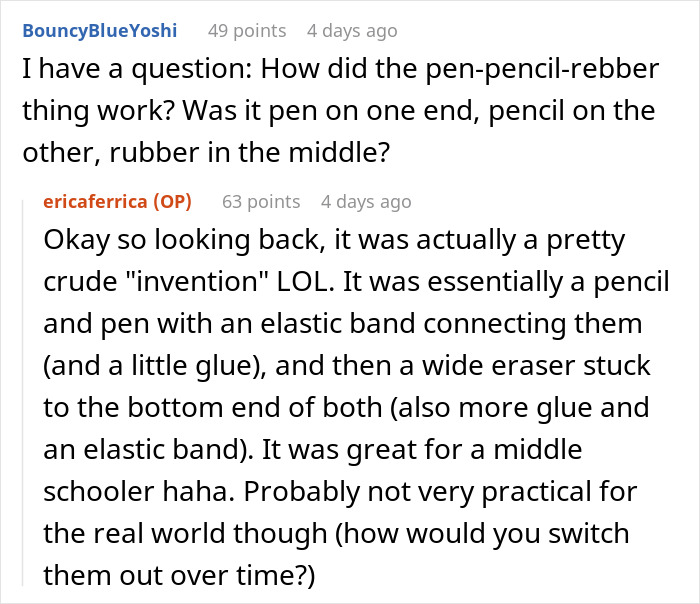Click the opening words "Okay so looking back"
The image size is (700, 604).
point(182,240)
